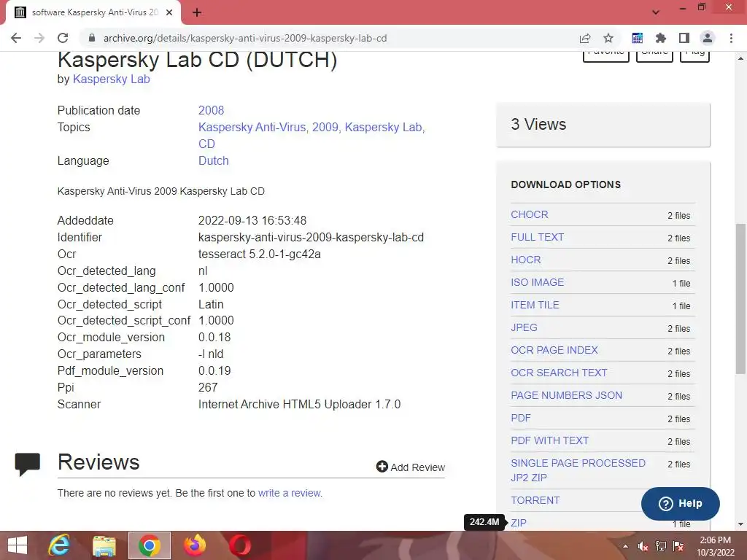The height and width of the screenshot is (560, 747).
Task: Download the JPEG files
Action: [524, 327]
